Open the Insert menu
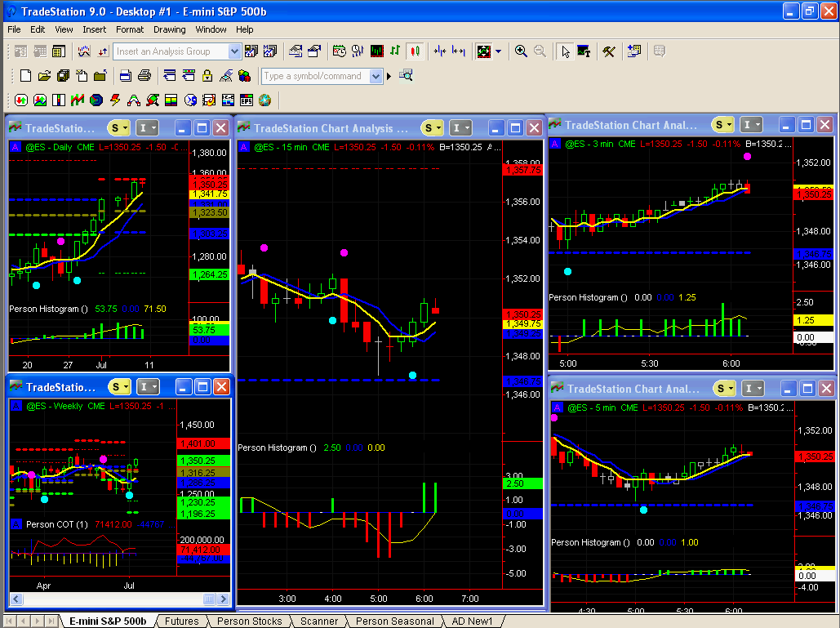Screen dimensions: 840x628 tap(95, 29)
